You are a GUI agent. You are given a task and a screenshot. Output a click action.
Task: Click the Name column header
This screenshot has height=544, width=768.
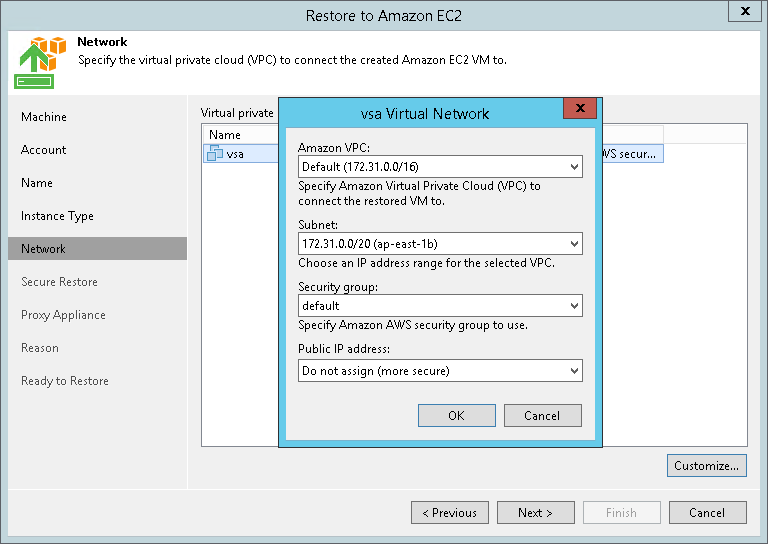pos(226,135)
